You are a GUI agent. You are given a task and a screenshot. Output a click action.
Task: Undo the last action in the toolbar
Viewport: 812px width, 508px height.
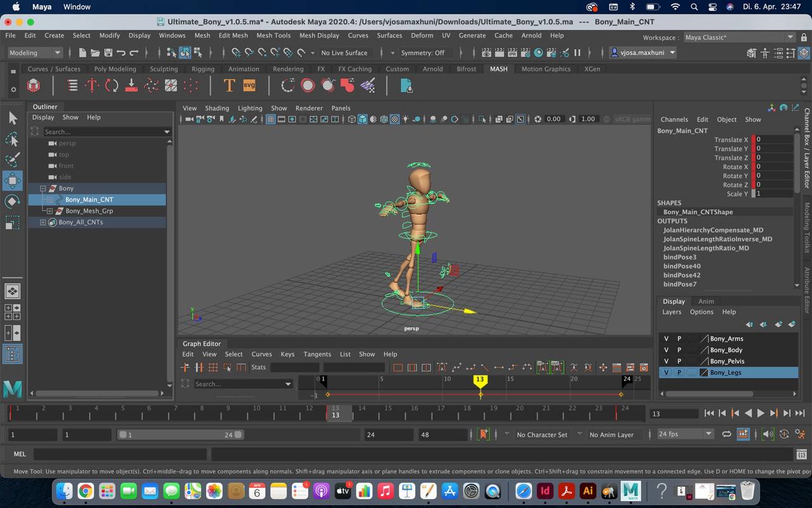121,53
